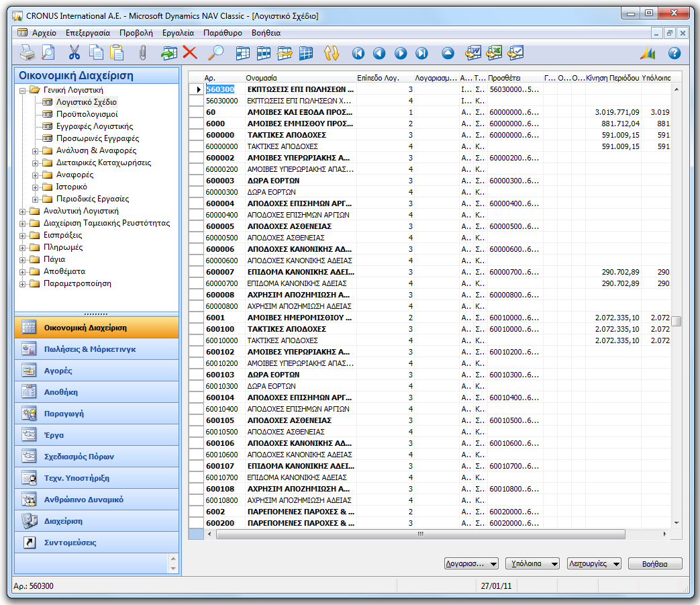Click the Table Filter toolbar icon
Image resolution: width=700 pixels, height=605 pixels.
pyautogui.click(x=263, y=53)
